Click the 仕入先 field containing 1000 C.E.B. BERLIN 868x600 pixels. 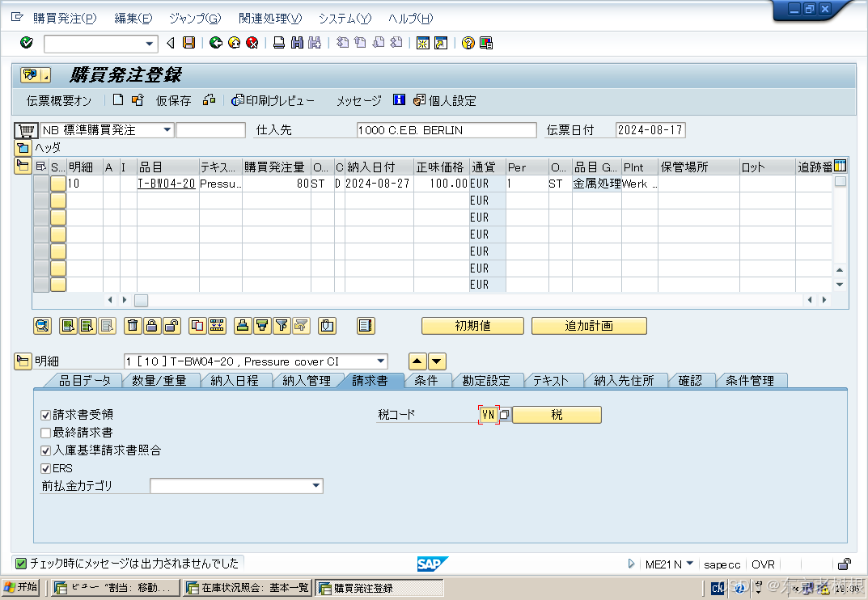click(447, 130)
